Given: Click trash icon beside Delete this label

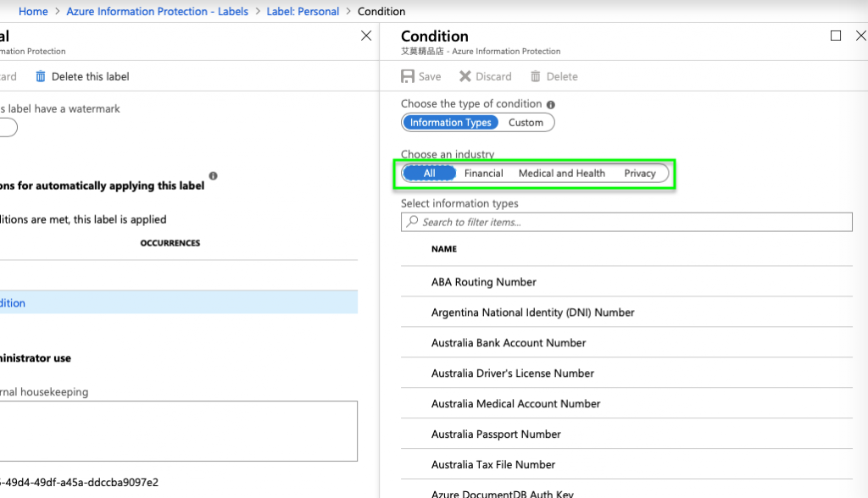Looking at the screenshot, I should click(41, 76).
